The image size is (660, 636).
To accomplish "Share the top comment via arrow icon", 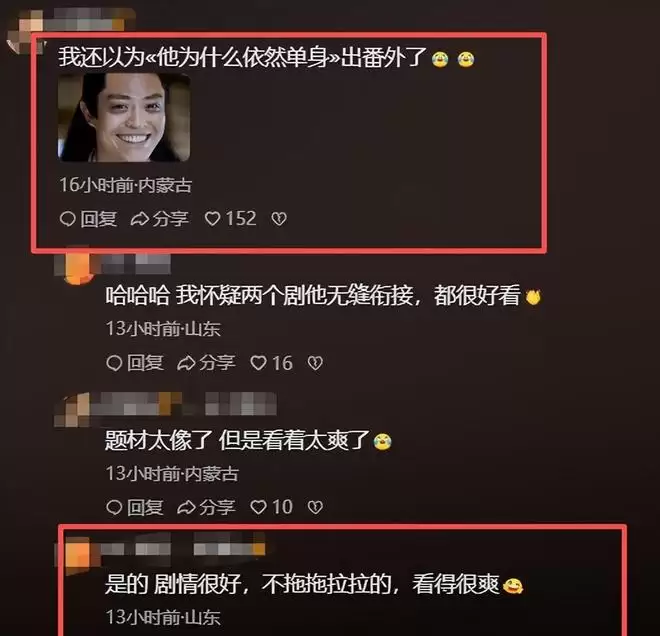I will 139,219.
